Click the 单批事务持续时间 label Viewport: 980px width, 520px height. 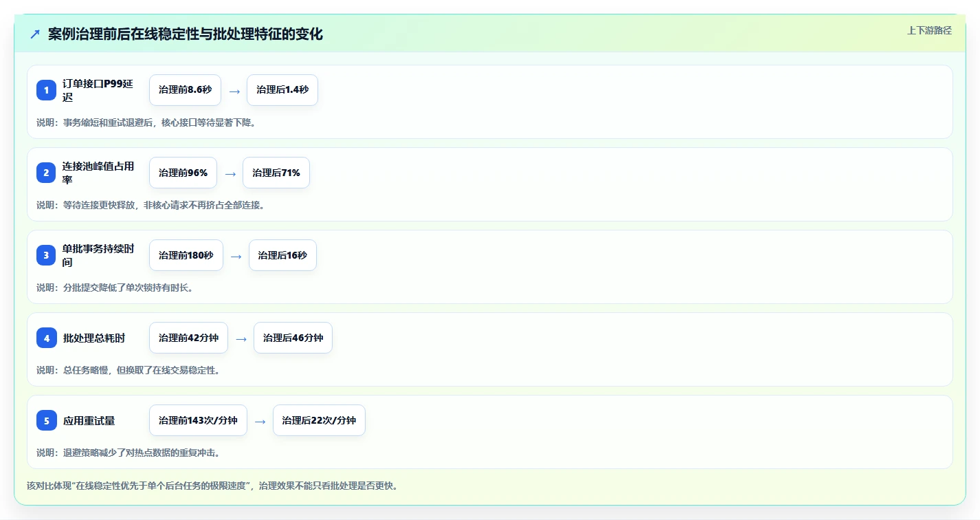(98, 255)
